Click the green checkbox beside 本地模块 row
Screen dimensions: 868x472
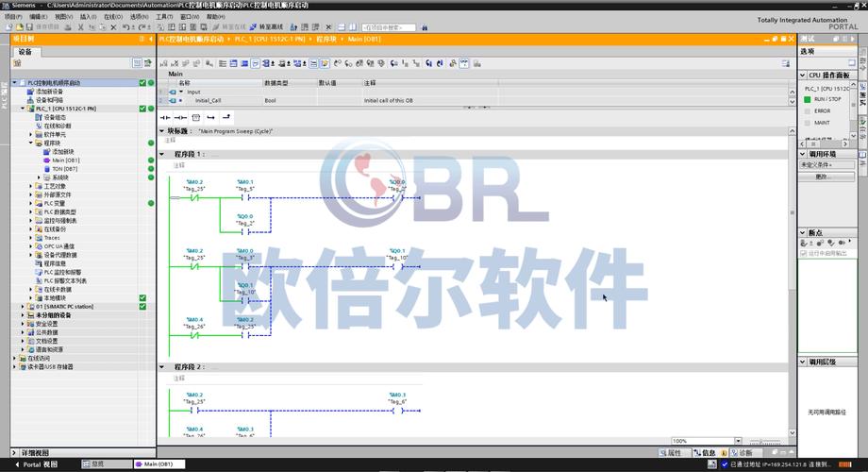click(x=142, y=298)
